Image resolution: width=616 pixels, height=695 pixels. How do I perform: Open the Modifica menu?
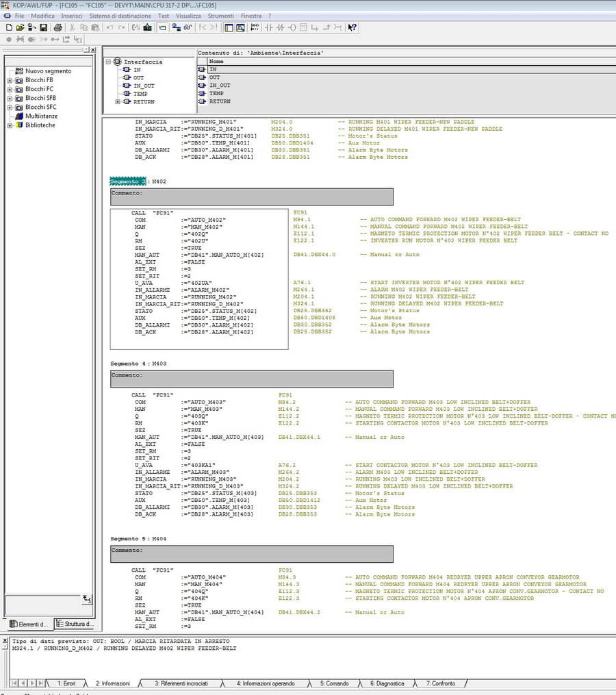coord(42,16)
